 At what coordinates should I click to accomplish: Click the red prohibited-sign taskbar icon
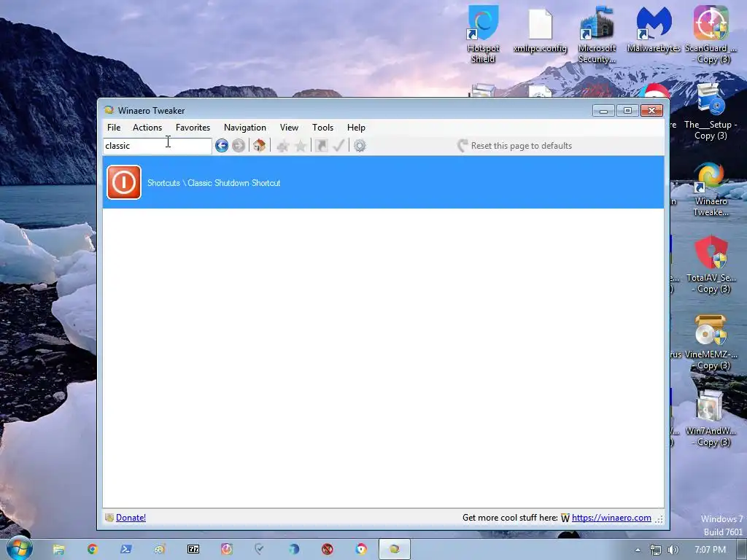(328, 550)
